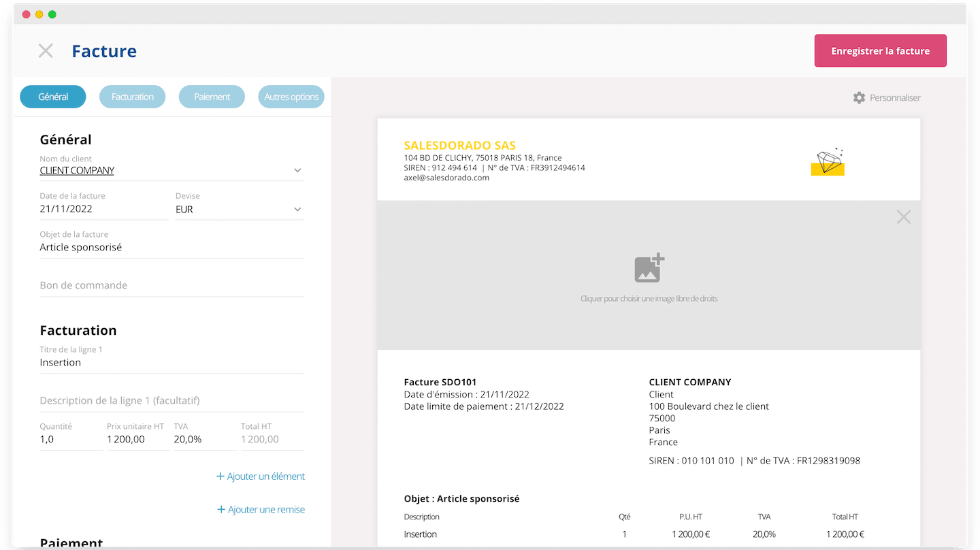Expand the Devise currency dropdown
The image size is (980, 550).
(x=297, y=210)
